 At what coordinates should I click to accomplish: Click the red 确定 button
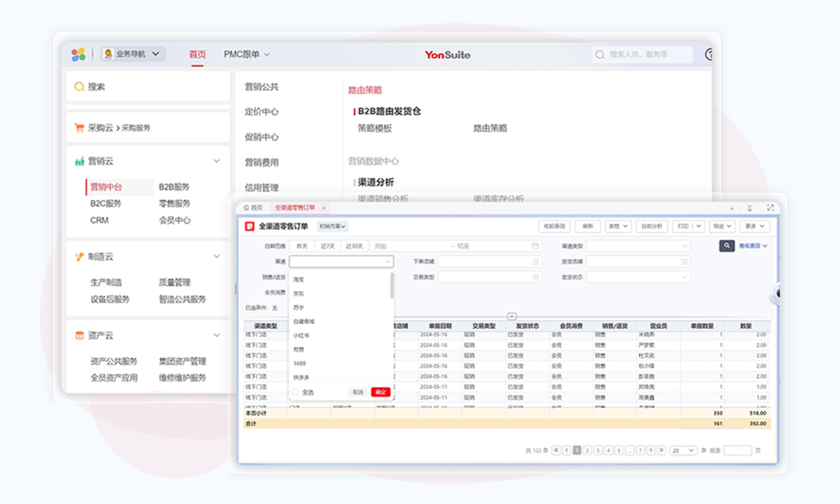[x=380, y=392]
